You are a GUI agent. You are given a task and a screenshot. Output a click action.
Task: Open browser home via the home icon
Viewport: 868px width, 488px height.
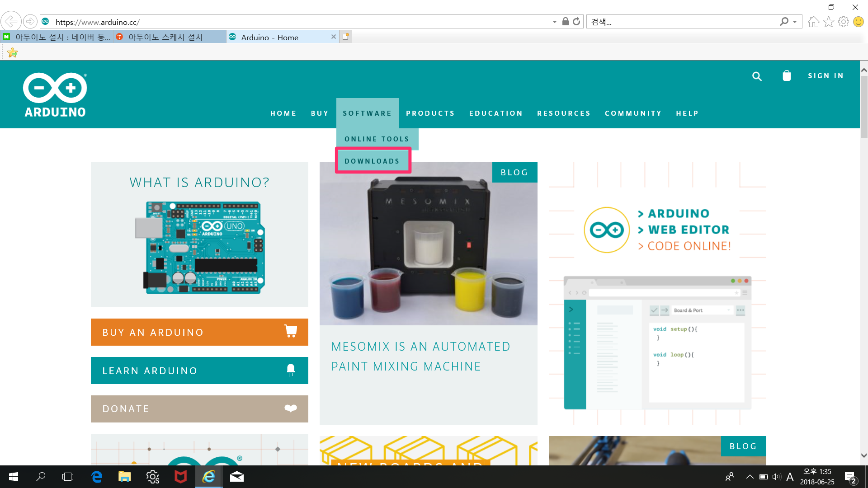pos(814,21)
